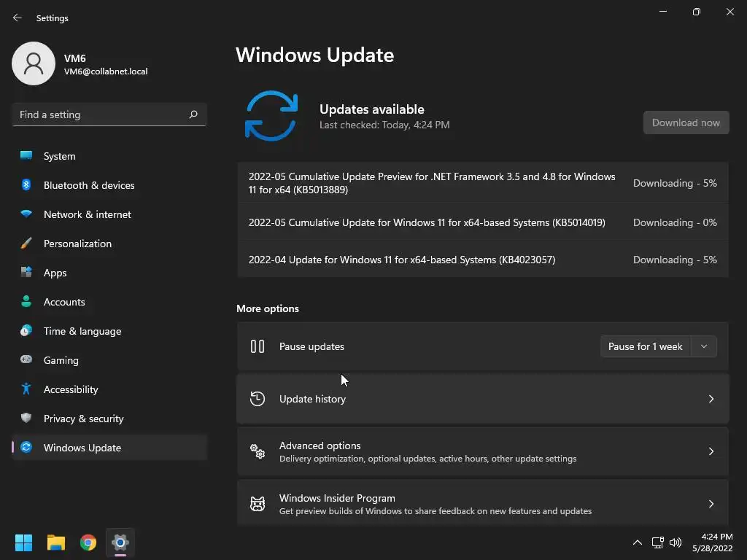Click the Find a setting search box
The height and width of the screenshot is (560, 747).
[x=109, y=114]
